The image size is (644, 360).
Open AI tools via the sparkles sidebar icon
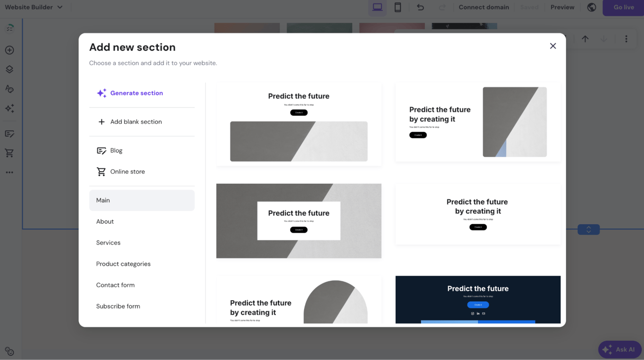tap(9, 108)
